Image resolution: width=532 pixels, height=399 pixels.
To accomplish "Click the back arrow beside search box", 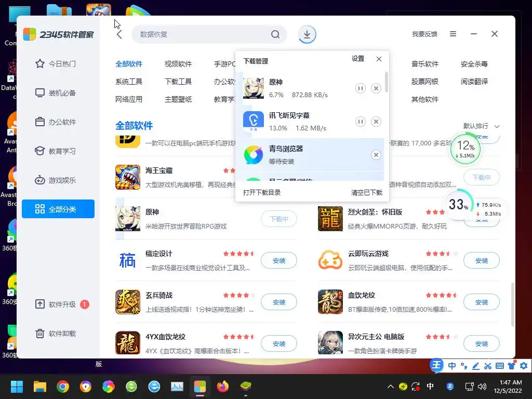I will (119, 34).
